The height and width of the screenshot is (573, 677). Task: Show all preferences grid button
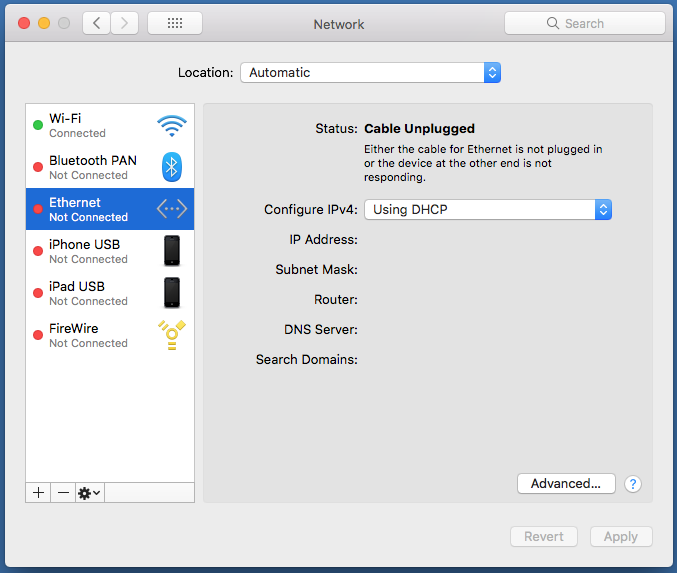point(175,23)
